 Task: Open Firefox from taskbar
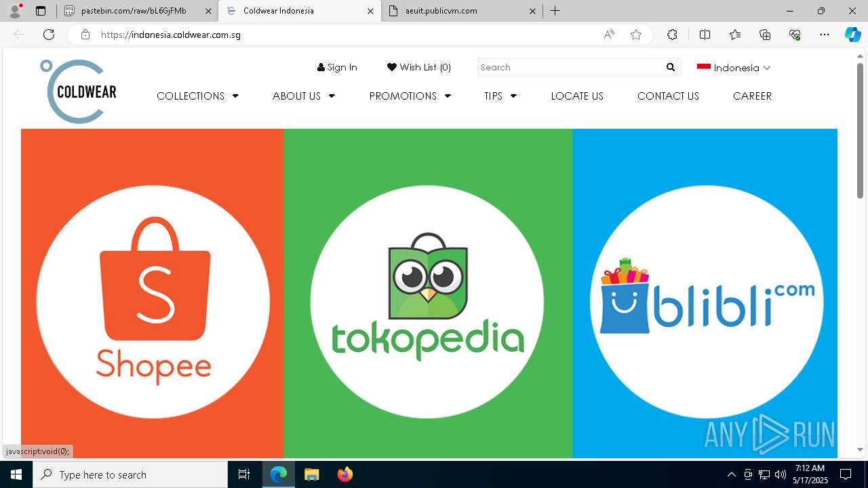pos(344,474)
